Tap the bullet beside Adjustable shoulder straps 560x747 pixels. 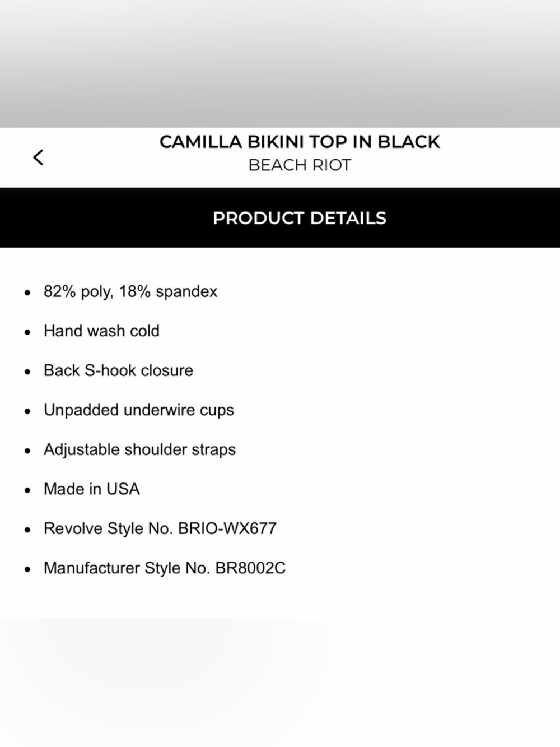click(x=27, y=451)
